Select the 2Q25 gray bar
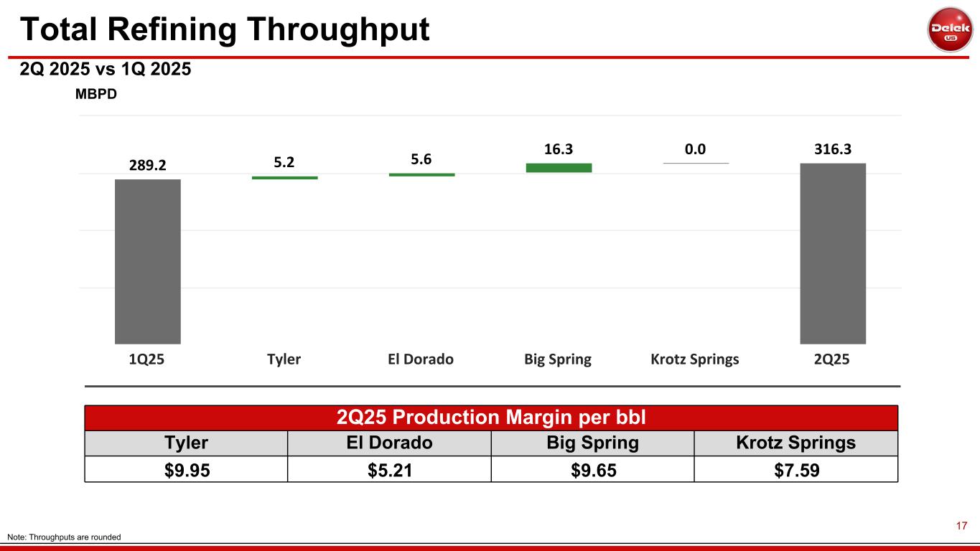 [x=833, y=253]
